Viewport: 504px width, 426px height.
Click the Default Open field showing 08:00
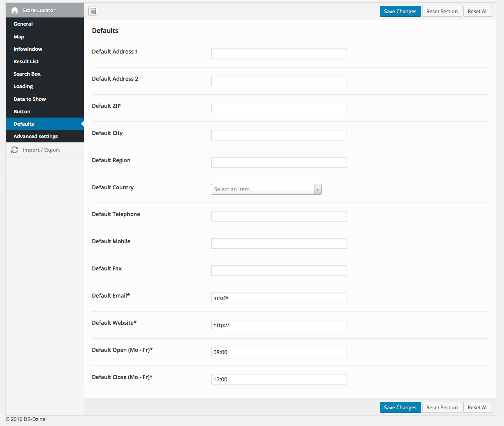click(279, 352)
